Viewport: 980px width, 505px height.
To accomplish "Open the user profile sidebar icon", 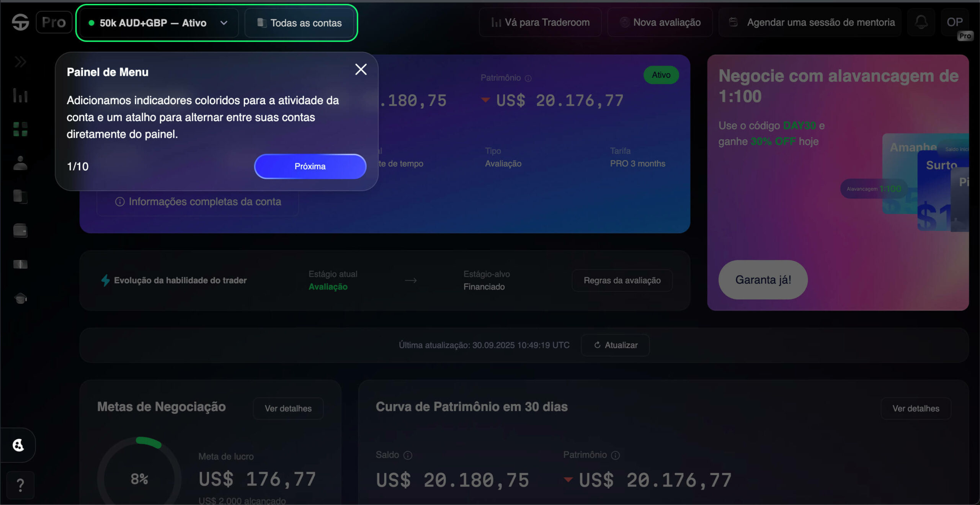I will click(x=20, y=163).
